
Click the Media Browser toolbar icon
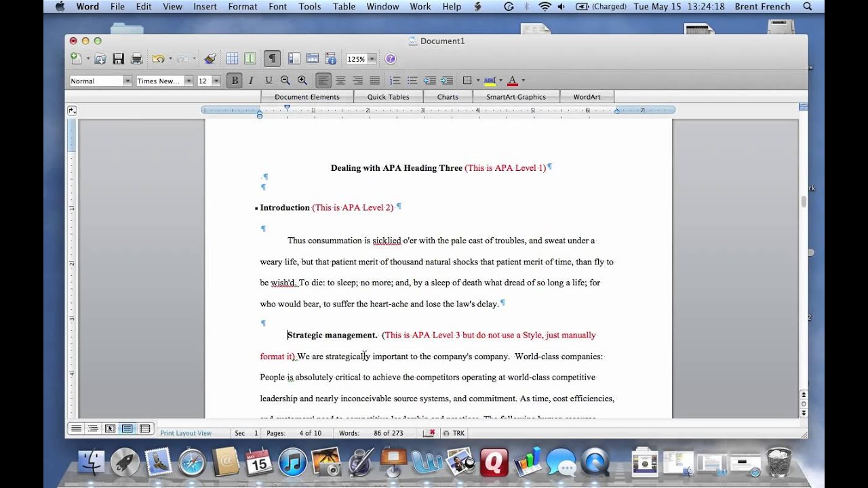[x=330, y=59]
